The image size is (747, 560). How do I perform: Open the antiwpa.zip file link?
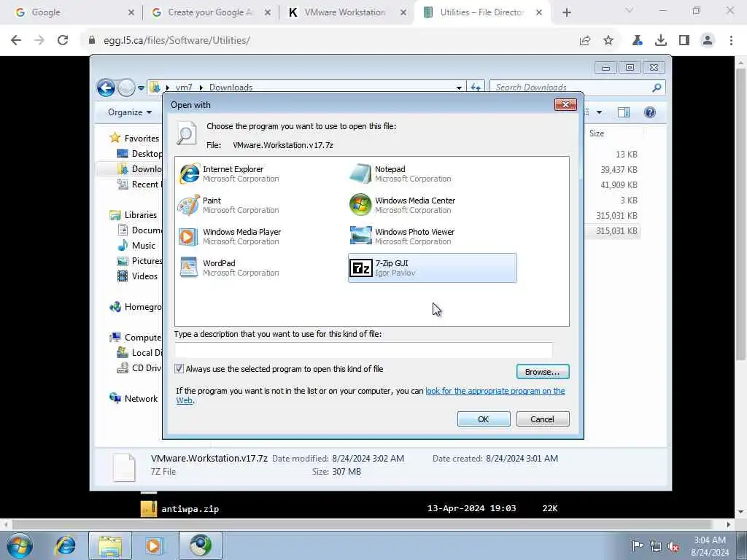coord(190,509)
